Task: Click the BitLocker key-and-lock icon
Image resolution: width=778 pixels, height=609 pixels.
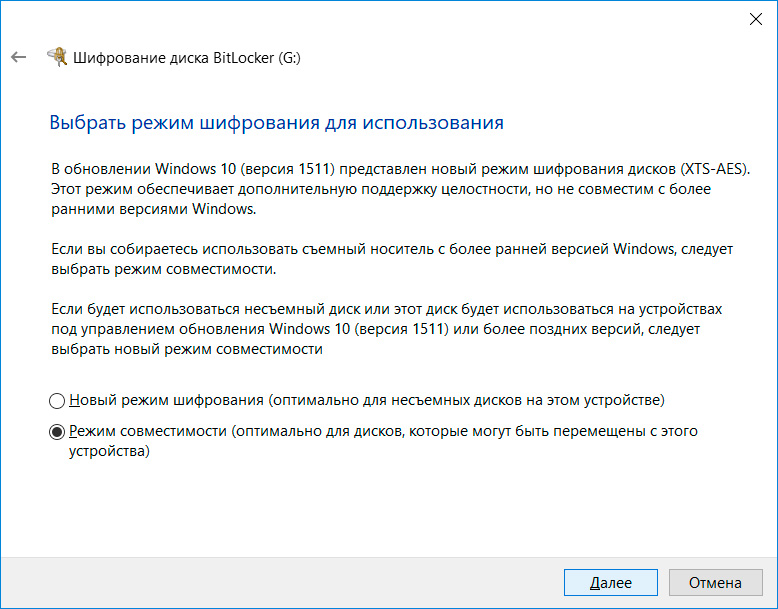Action: pyautogui.click(x=58, y=57)
